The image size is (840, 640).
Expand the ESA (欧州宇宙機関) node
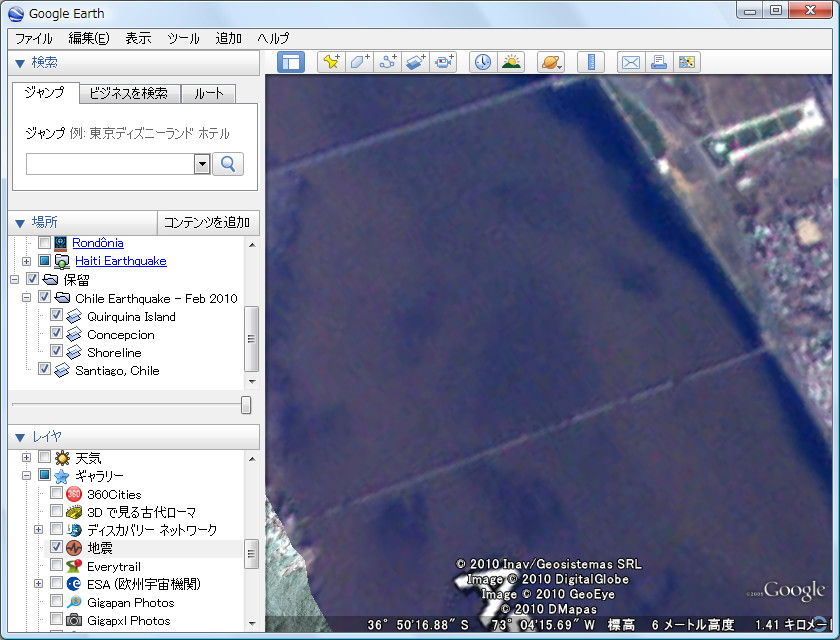(x=39, y=584)
